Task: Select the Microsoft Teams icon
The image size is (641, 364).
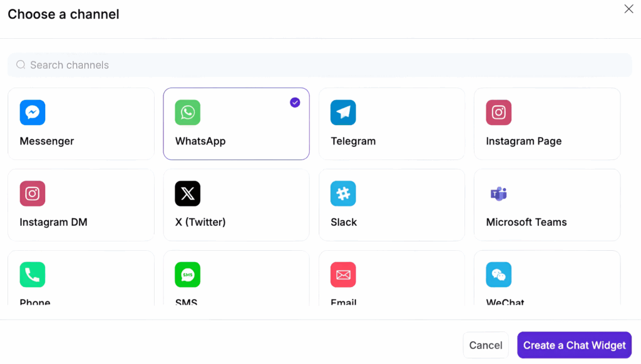Action: coord(498,194)
